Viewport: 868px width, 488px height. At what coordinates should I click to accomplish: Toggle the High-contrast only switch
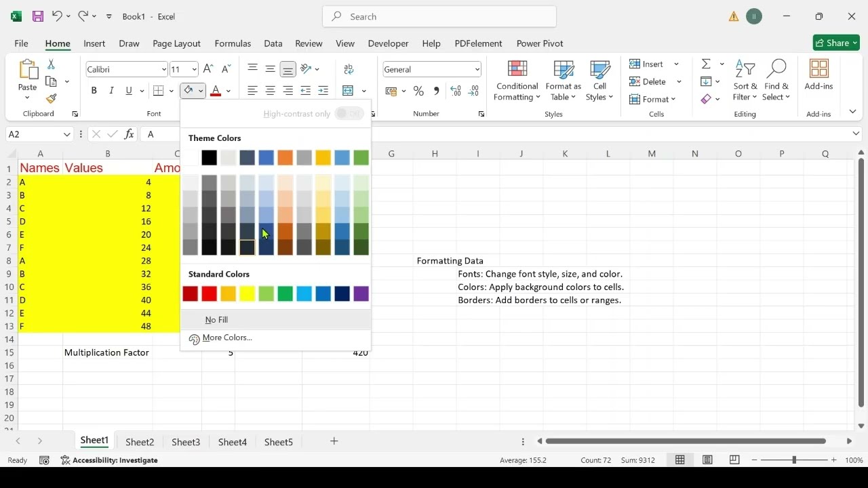pyautogui.click(x=349, y=113)
